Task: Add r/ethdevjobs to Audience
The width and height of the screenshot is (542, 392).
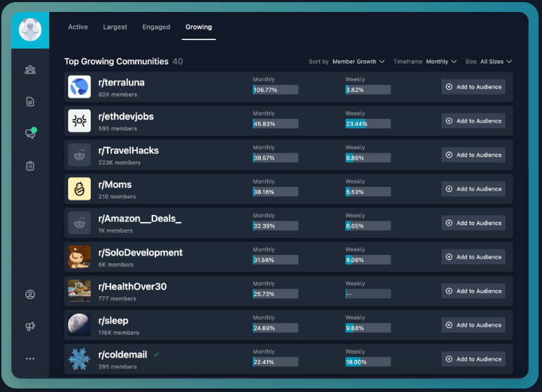Action: click(473, 121)
